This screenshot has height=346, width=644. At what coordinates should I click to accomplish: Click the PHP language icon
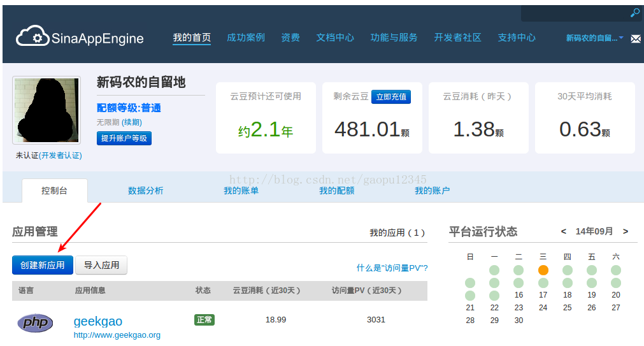pos(35,322)
